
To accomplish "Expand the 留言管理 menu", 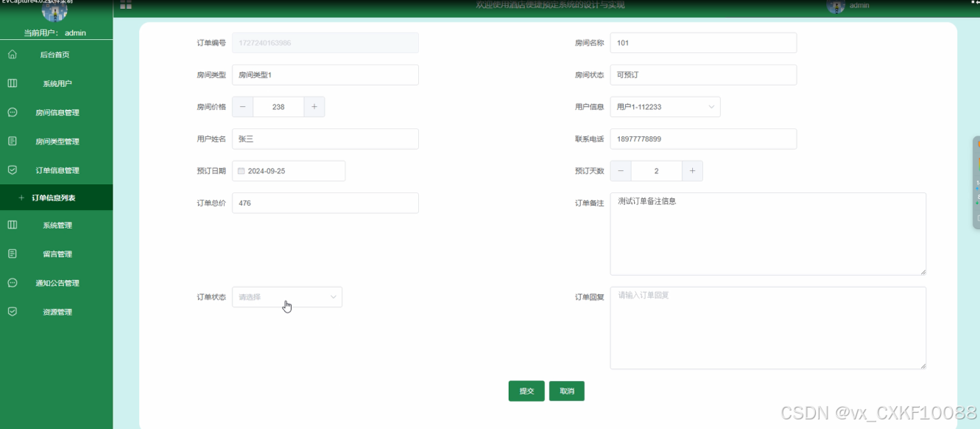I will [x=56, y=254].
